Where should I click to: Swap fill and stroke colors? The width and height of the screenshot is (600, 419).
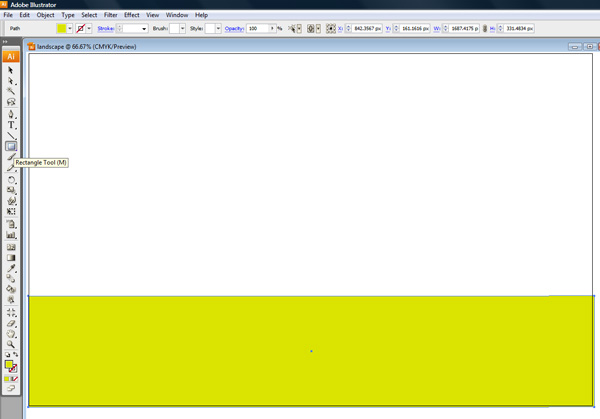click(15, 354)
